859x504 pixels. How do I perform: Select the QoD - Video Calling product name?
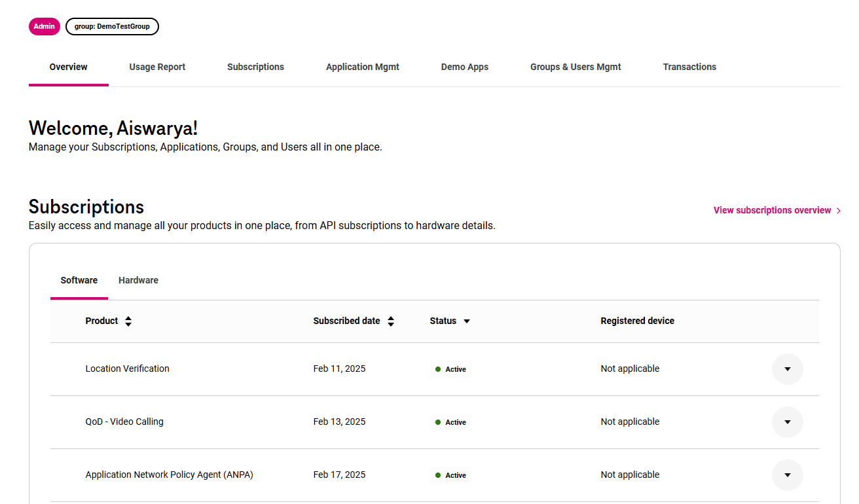(x=124, y=422)
